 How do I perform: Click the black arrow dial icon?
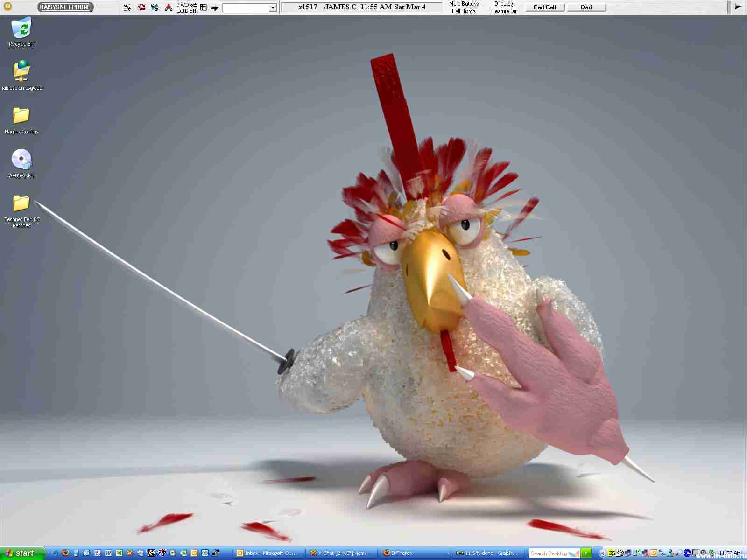(215, 8)
